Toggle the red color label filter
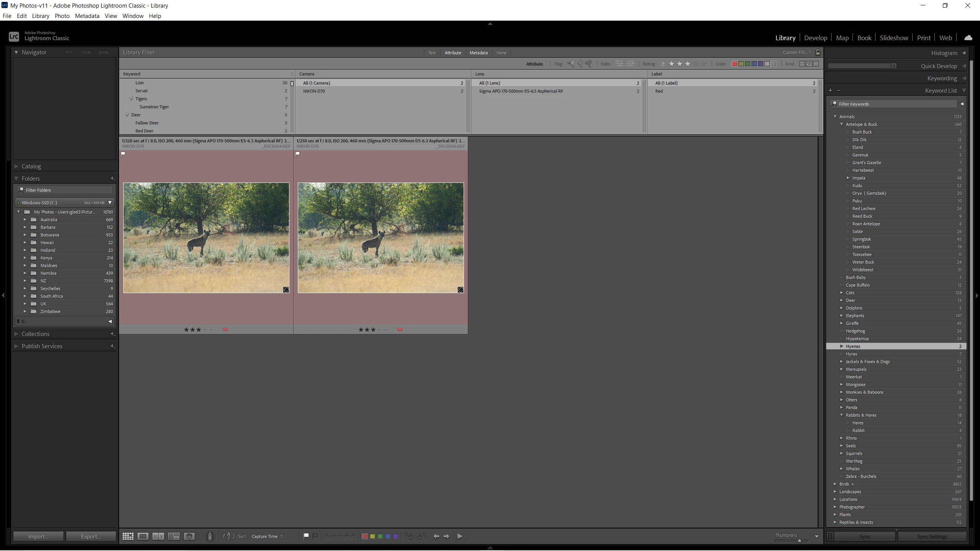Image resolution: width=980 pixels, height=551 pixels. coord(734,64)
